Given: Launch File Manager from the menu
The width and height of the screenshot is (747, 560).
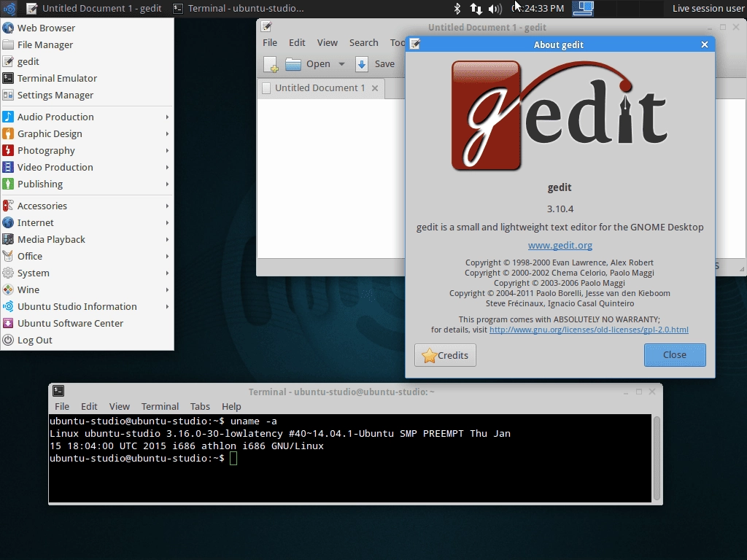Looking at the screenshot, I should pos(88,44).
